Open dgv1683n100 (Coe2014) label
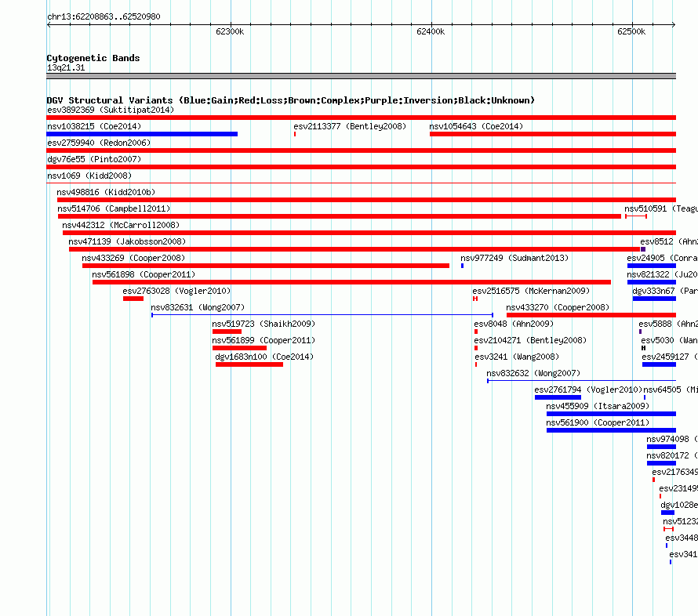The height and width of the screenshot is (616, 698). (x=264, y=357)
